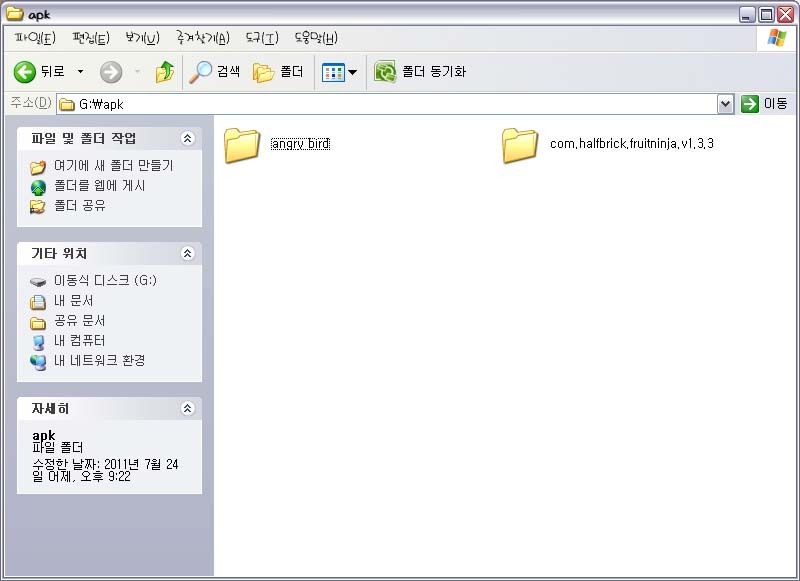Collapse the Details (자세히) panel
This screenshot has height=581, width=800.
pyautogui.click(x=188, y=408)
